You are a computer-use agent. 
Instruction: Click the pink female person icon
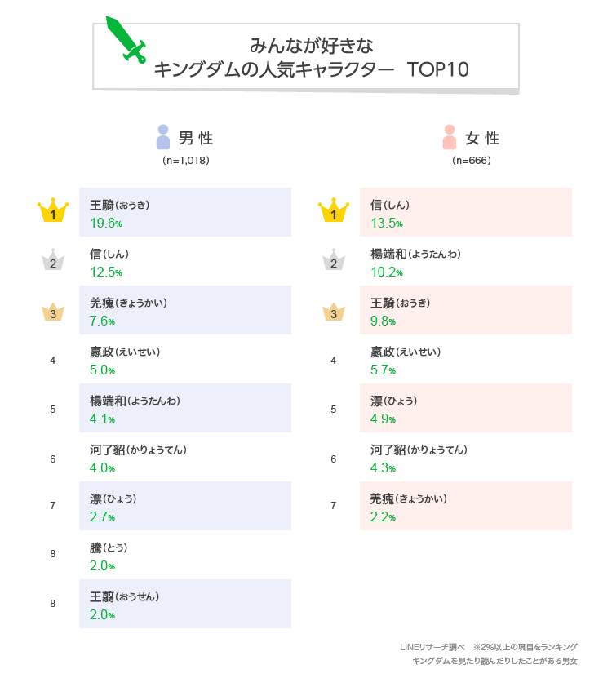pos(450,137)
